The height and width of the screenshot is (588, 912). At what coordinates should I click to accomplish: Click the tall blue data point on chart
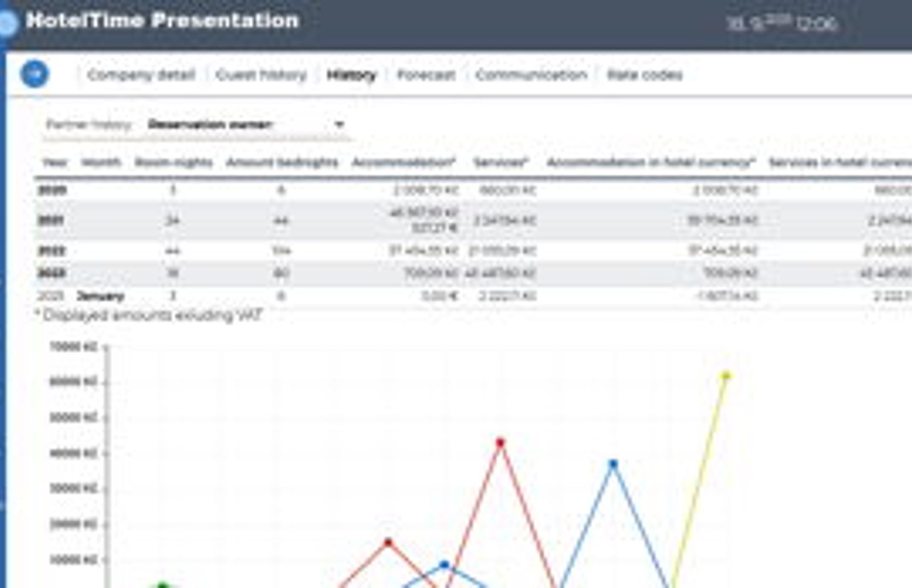coord(613,464)
